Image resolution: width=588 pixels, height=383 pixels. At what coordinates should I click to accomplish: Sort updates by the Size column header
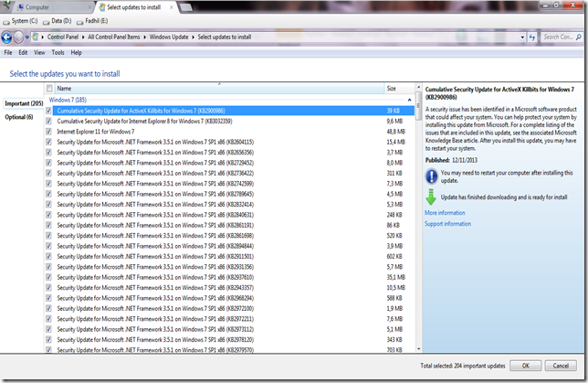399,89
